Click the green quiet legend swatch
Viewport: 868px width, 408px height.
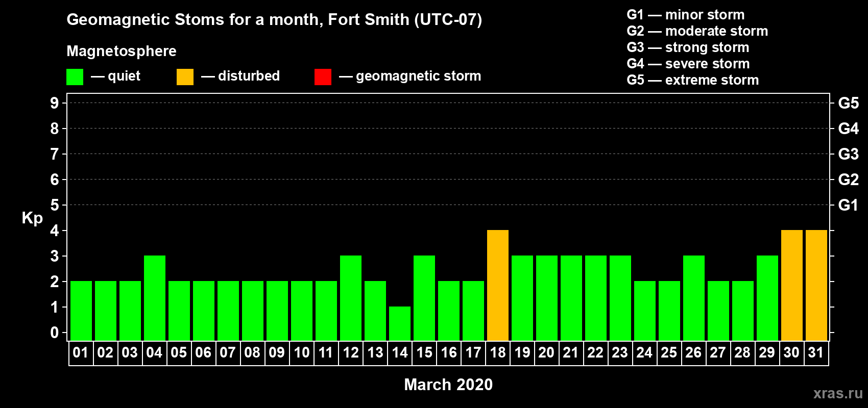pyautogui.click(x=75, y=77)
